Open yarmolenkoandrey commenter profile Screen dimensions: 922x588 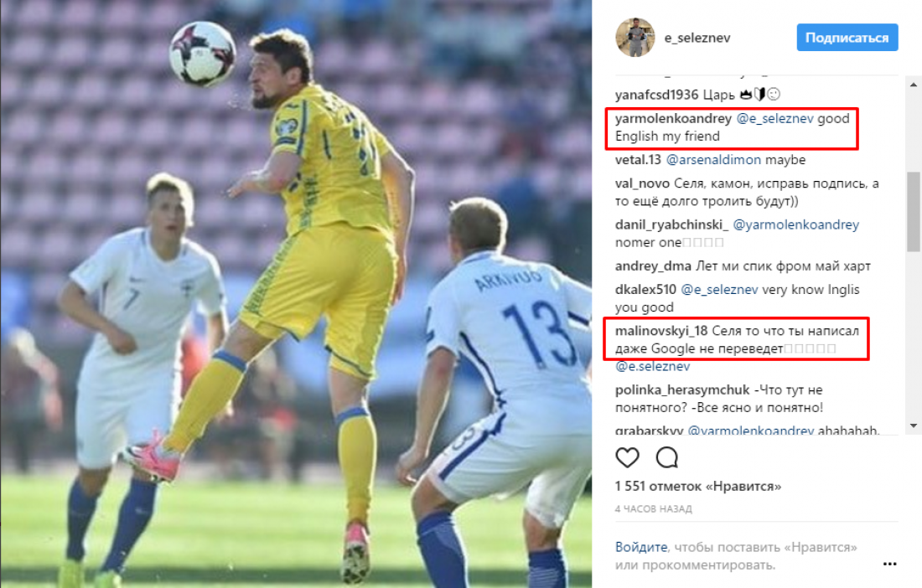(673, 119)
